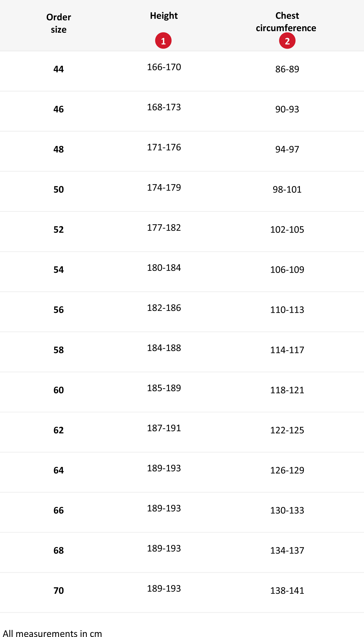Screen dimensions: 364x637
Task: Click the 110-113 chest value
Action: [x=287, y=310]
